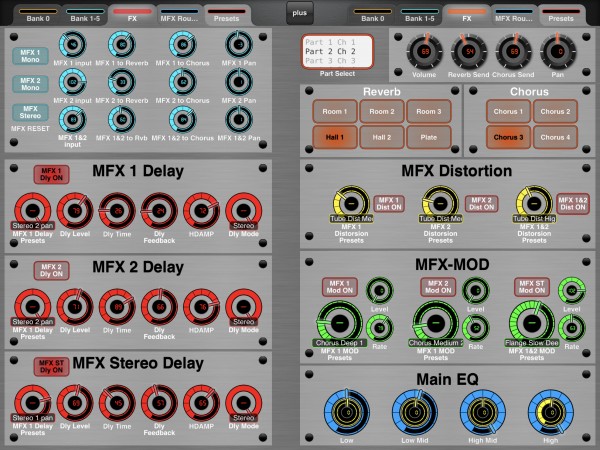
Task: Disable the MFX 1 Dly ON switch
Action: [51, 174]
